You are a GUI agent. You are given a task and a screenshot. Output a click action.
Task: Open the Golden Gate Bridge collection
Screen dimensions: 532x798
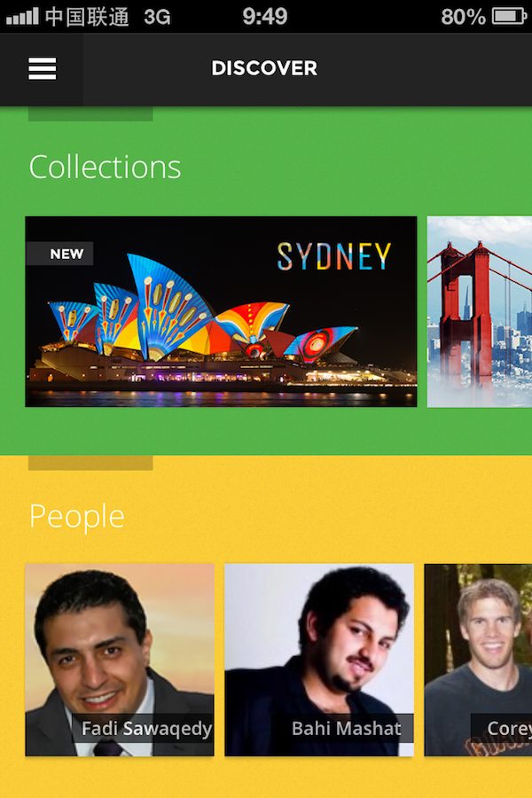[x=479, y=311]
